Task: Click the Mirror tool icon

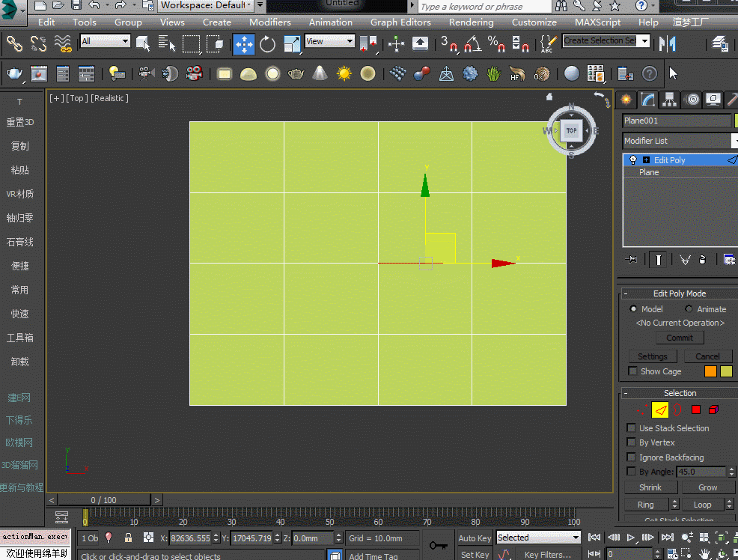Action: 666,43
